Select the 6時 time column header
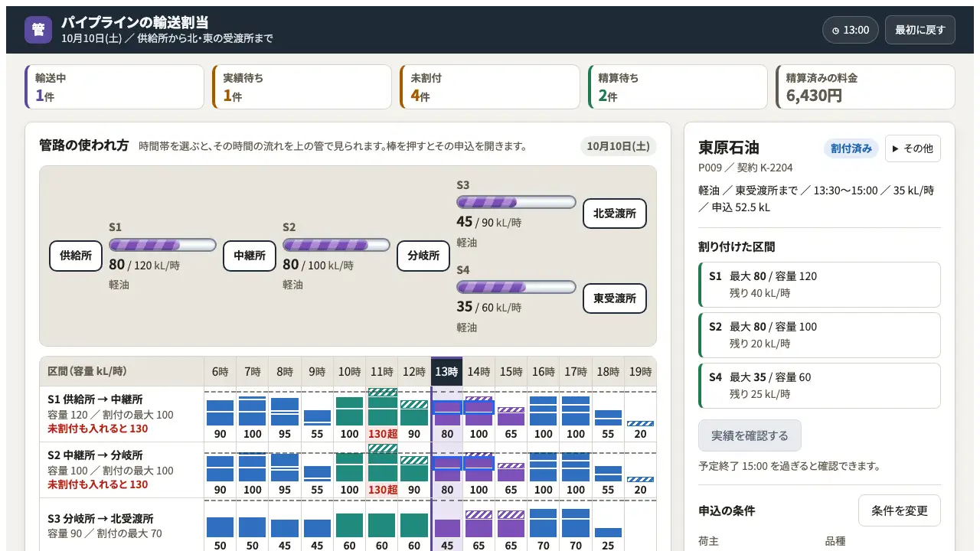This screenshot has height=551, width=980. coord(220,372)
